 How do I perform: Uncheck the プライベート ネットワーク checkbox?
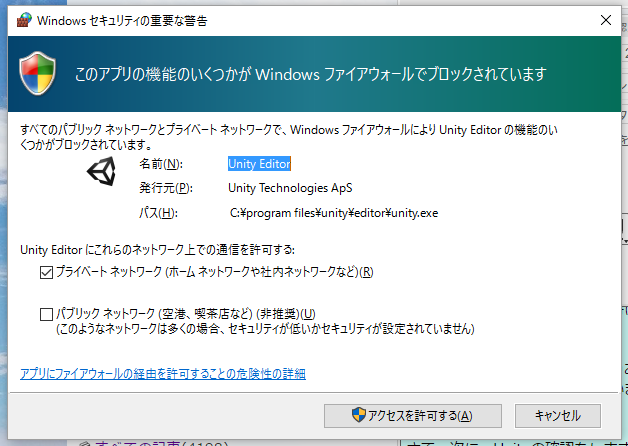click(46, 273)
